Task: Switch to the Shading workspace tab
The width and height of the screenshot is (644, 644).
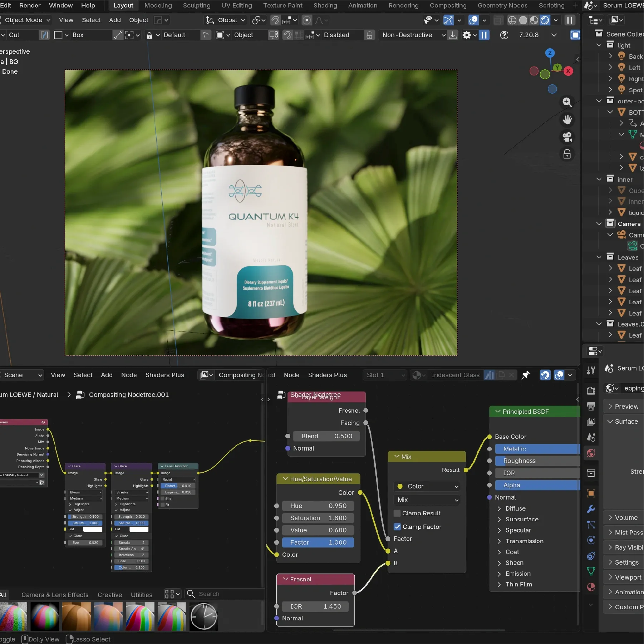Action: (325, 5)
